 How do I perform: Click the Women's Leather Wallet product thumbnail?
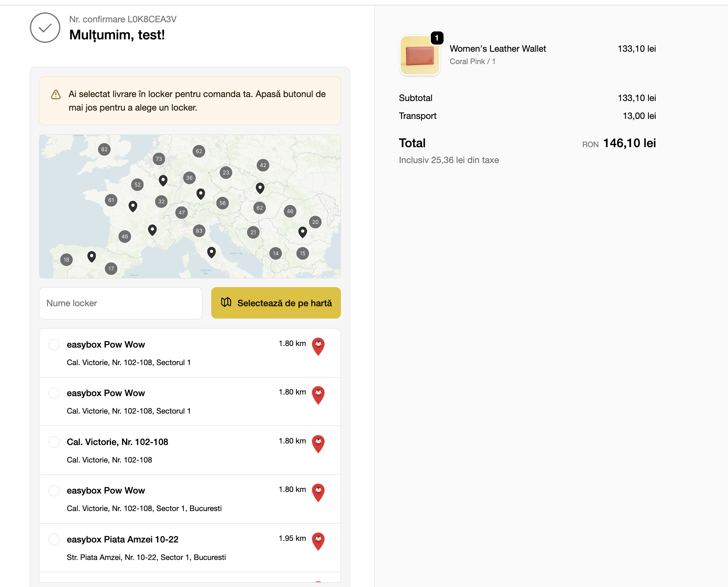pyautogui.click(x=420, y=55)
